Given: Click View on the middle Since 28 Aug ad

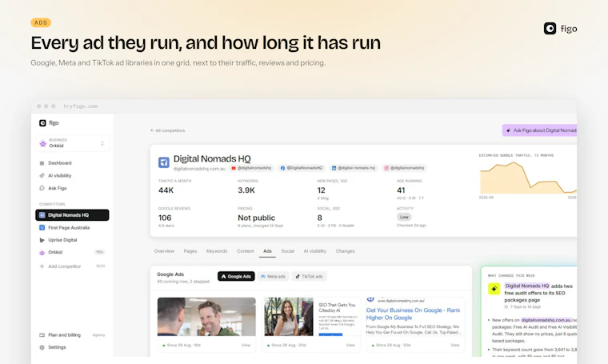Looking at the screenshot, I should 350,345.
